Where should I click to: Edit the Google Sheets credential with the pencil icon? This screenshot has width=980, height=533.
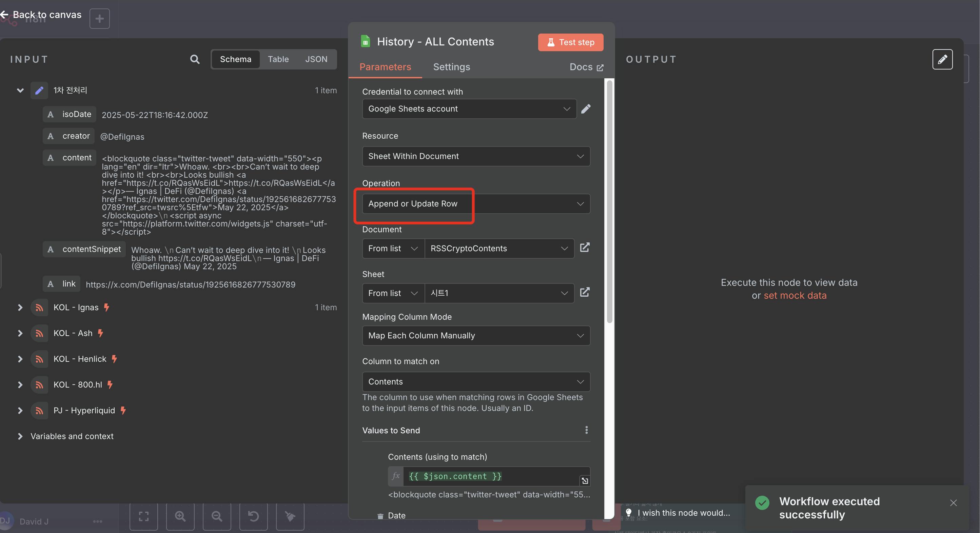click(x=586, y=109)
